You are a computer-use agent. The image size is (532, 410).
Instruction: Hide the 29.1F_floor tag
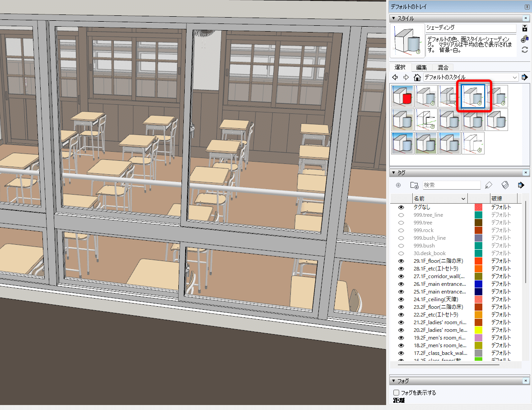(x=401, y=261)
